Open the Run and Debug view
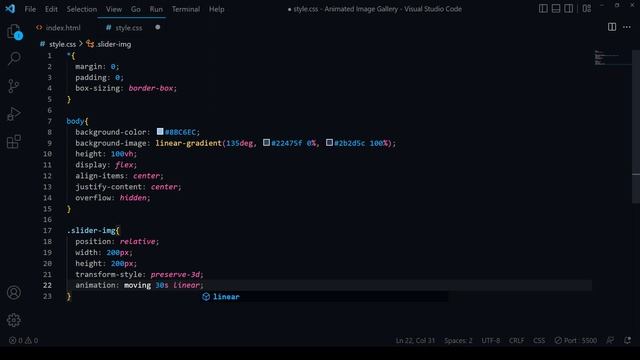Image resolution: width=640 pixels, height=360 pixels. pos(14,114)
